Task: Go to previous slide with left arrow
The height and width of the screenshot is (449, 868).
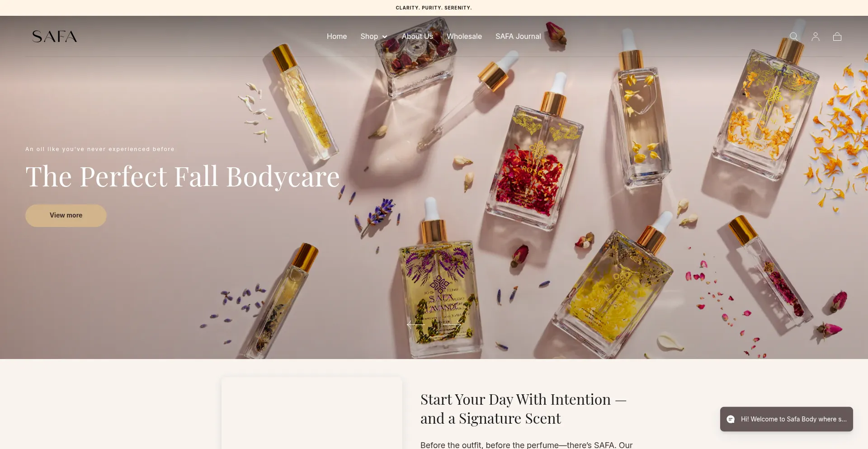Action: [x=415, y=324]
